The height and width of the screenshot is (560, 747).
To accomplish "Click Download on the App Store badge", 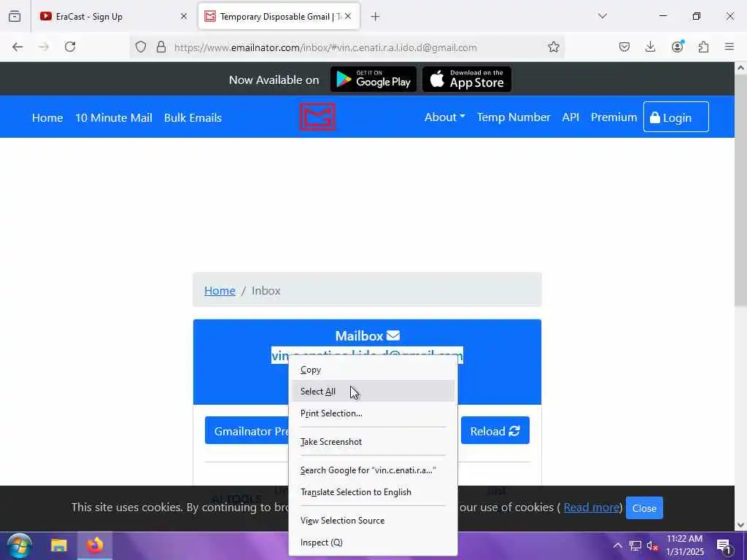I will [x=467, y=79].
